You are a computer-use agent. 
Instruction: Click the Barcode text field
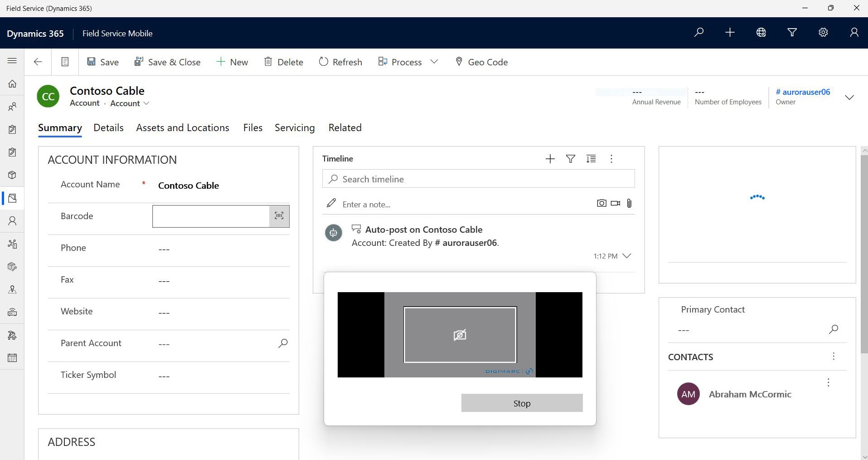click(x=211, y=216)
